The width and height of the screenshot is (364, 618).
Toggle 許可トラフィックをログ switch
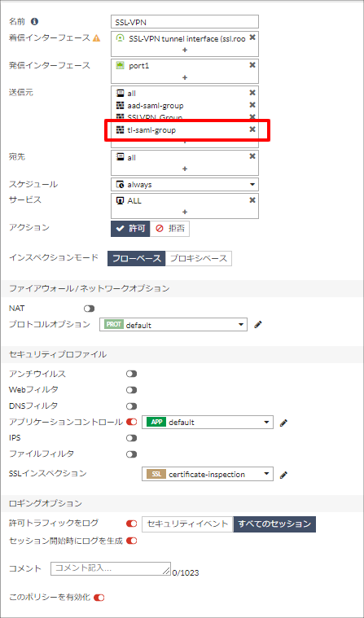(132, 524)
